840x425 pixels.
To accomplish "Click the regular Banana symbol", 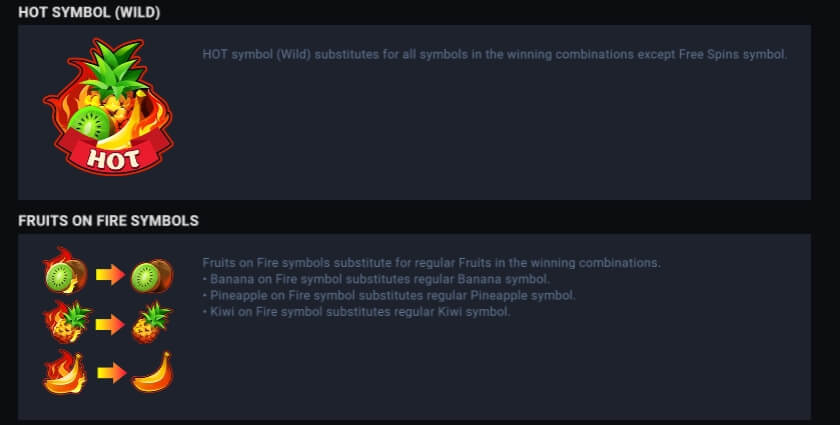I will click(x=152, y=373).
